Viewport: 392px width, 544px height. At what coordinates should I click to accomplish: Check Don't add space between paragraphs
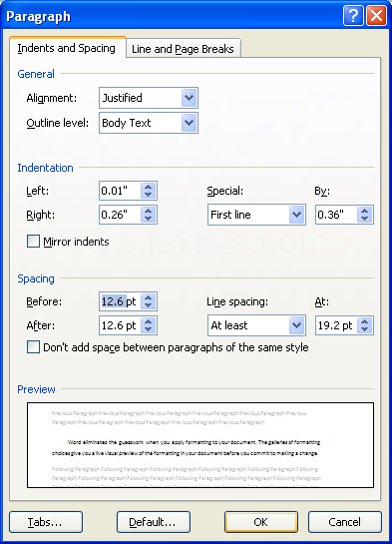pos(33,347)
